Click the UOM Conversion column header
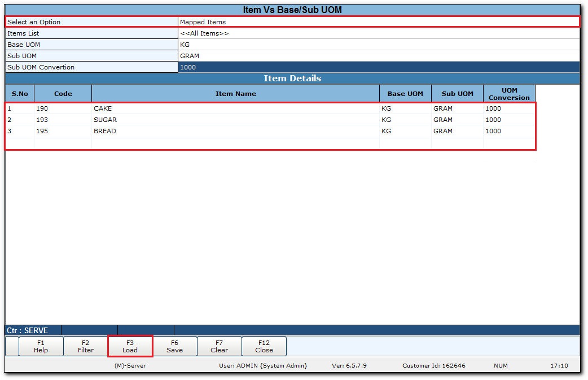This screenshot has height=380, width=588. coord(509,94)
